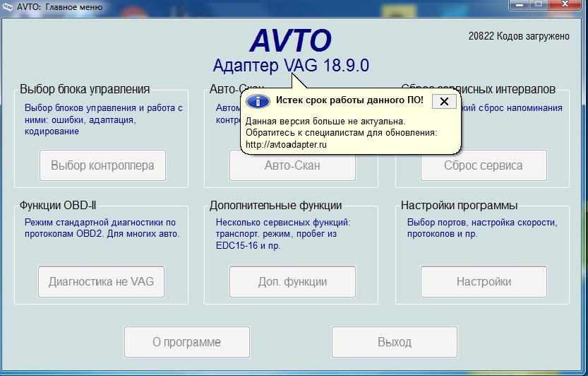Show the О программе dialog

[x=187, y=342]
